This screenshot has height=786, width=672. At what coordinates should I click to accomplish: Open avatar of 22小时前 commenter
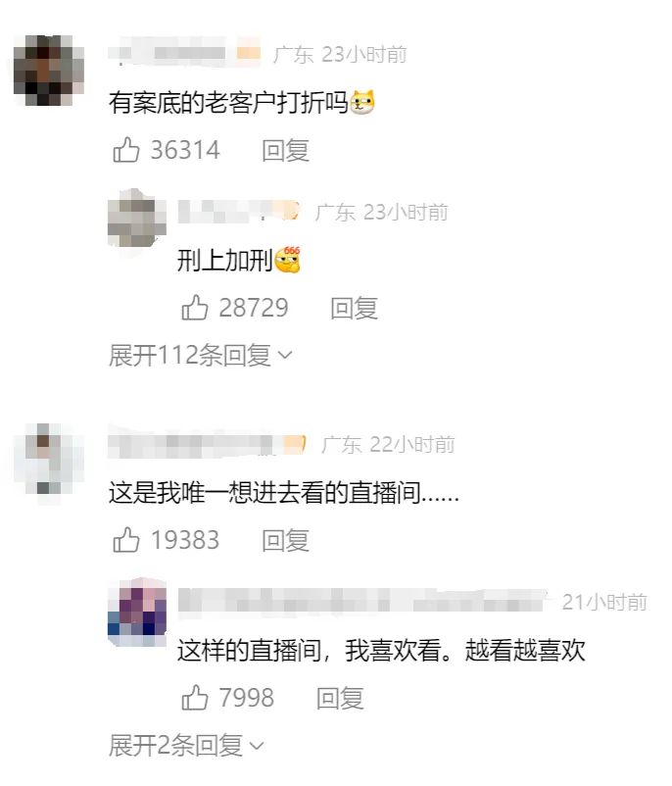[49, 460]
